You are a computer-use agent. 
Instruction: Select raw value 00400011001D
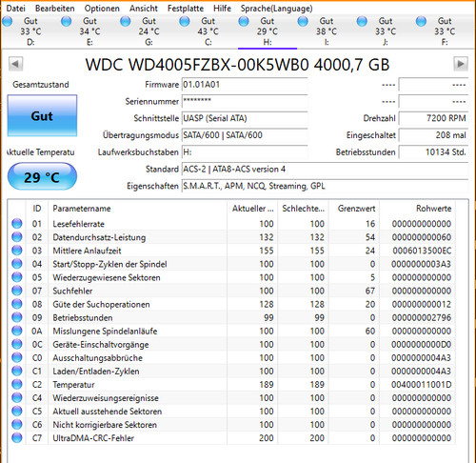coord(421,385)
